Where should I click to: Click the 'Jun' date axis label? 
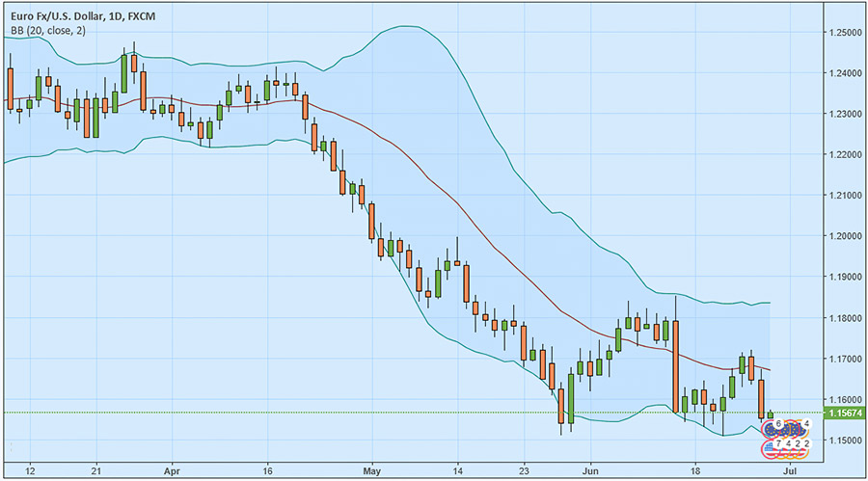coord(590,471)
